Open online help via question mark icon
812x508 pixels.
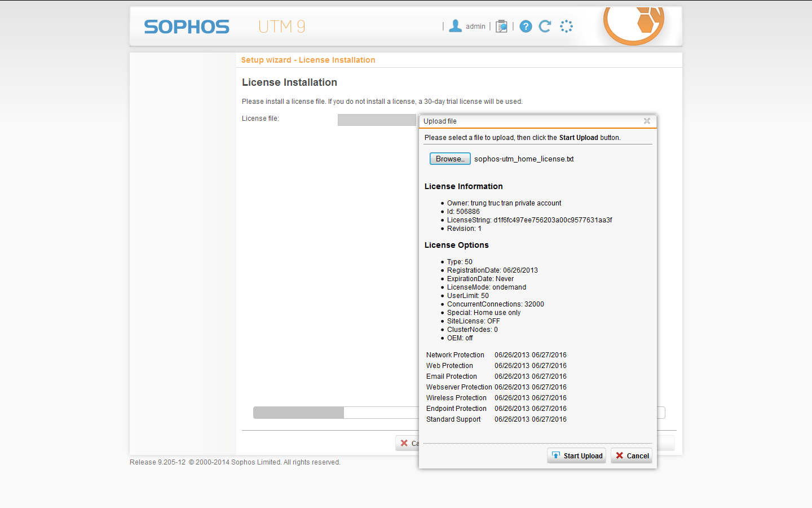[x=526, y=27]
